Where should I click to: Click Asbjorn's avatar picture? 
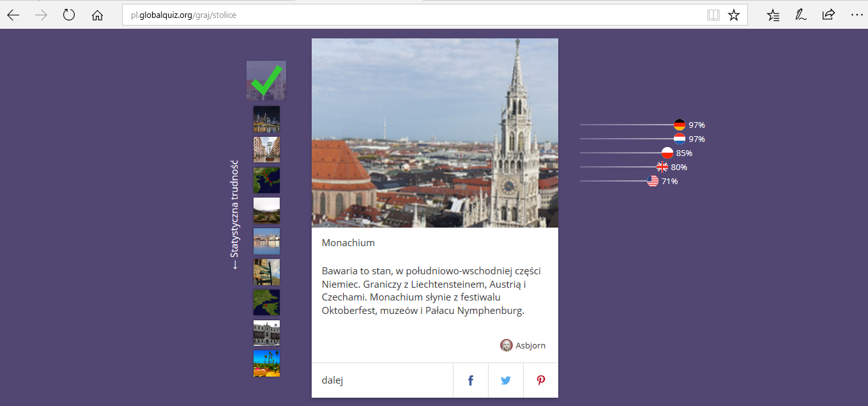(506, 345)
